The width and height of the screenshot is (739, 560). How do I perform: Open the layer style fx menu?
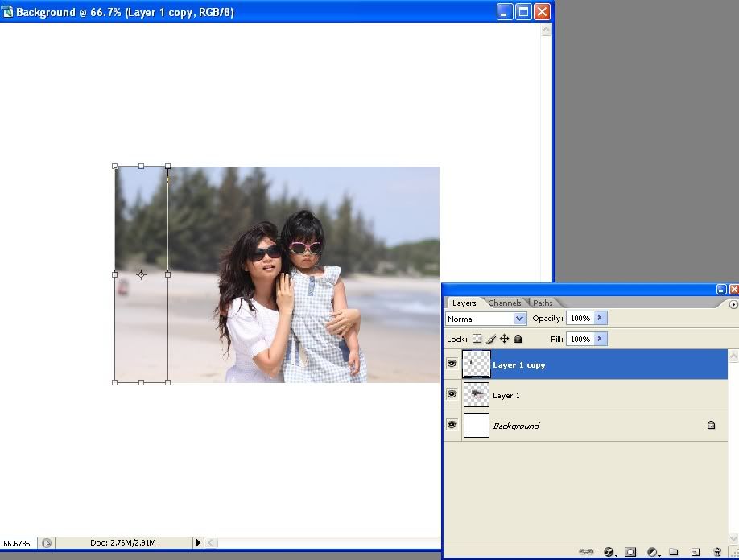[609, 552]
